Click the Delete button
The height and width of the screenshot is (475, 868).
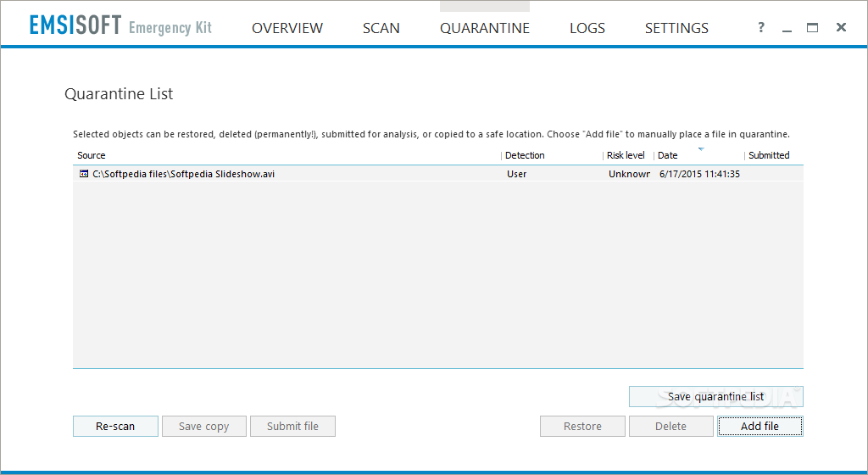[671, 427]
